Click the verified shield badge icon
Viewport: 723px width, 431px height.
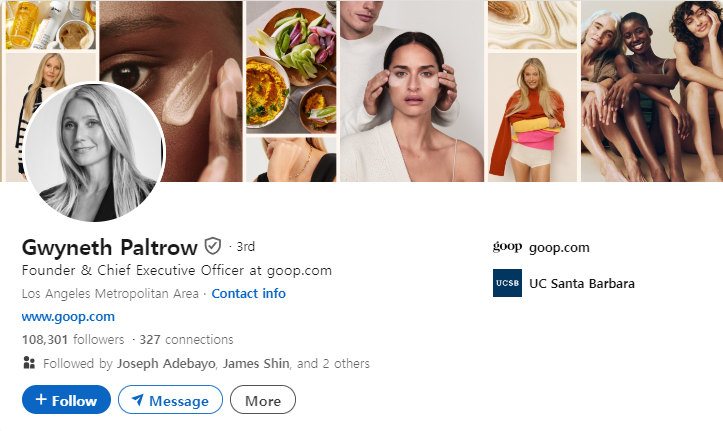pyautogui.click(x=213, y=246)
